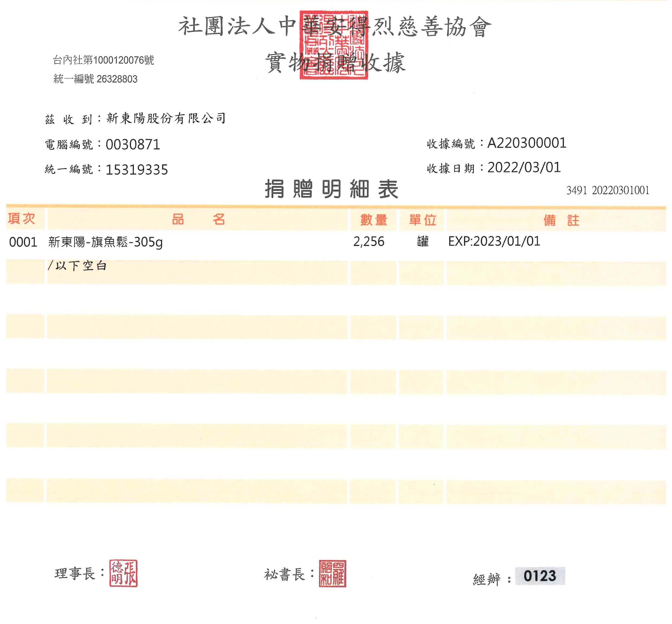
Task: Select the association tax ID 26328803
Action: [117, 79]
